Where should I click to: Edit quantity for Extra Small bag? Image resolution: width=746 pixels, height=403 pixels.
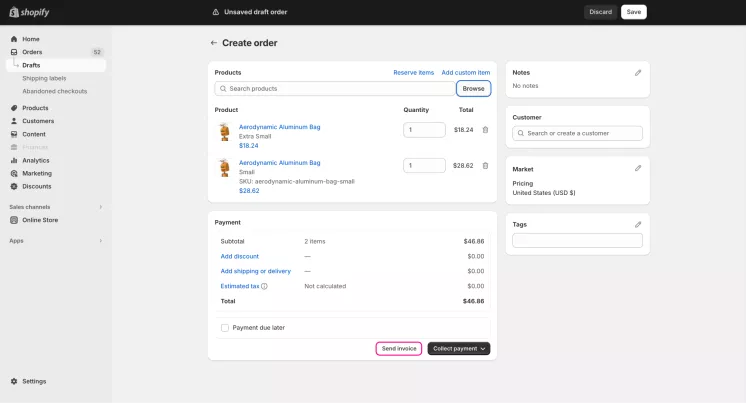tap(424, 130)
